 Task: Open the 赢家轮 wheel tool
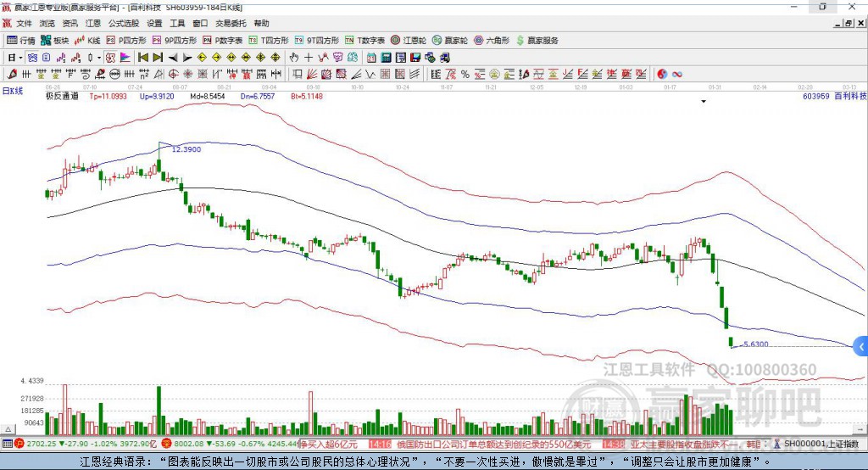[x=450, y=41]
